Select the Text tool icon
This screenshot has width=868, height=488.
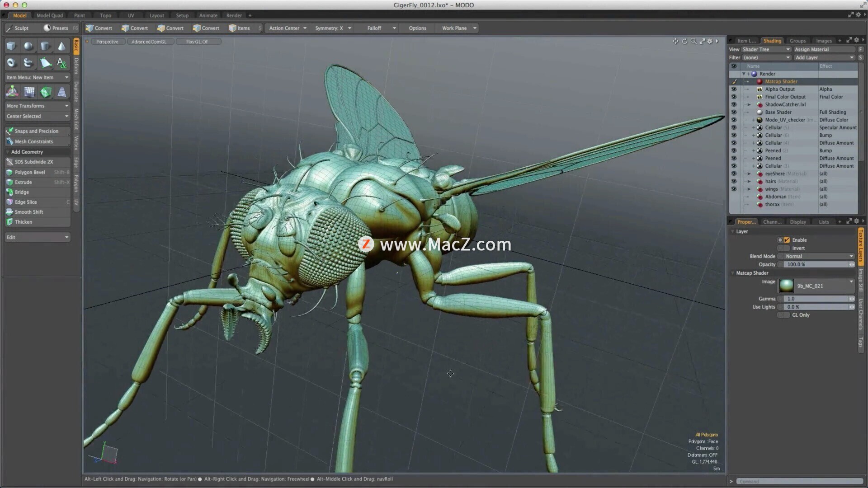click(x=62, y=63)
